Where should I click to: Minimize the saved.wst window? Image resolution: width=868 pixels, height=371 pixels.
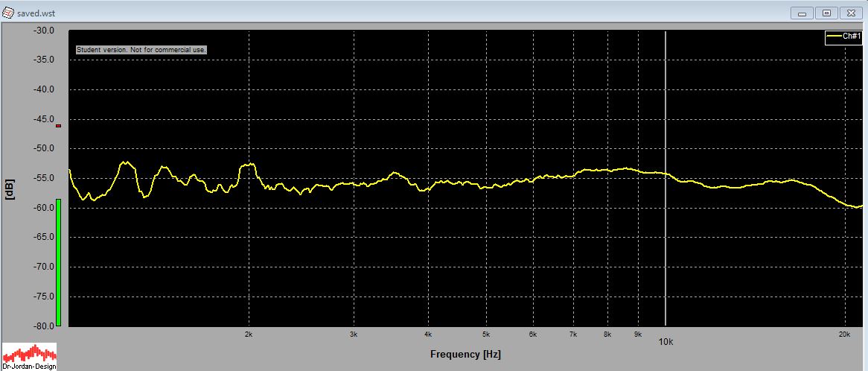(x=802, y=13)
